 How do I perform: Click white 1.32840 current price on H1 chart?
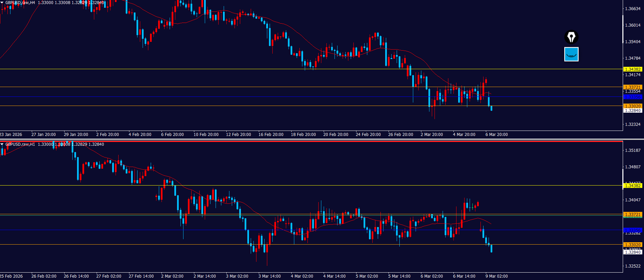tap(633, 252)
